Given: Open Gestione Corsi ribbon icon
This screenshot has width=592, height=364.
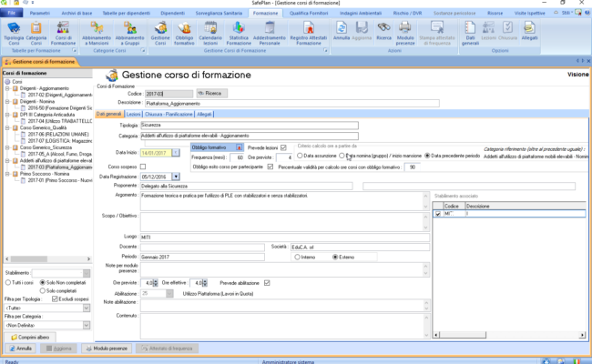Looking at the screenshot, I should [x=160, y=33].
